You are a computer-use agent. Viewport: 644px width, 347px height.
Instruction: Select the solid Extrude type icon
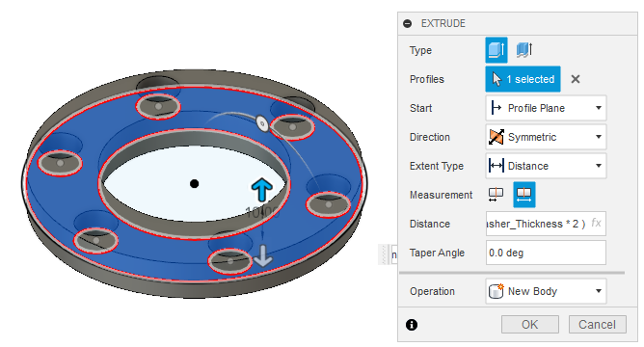(496, 50)
